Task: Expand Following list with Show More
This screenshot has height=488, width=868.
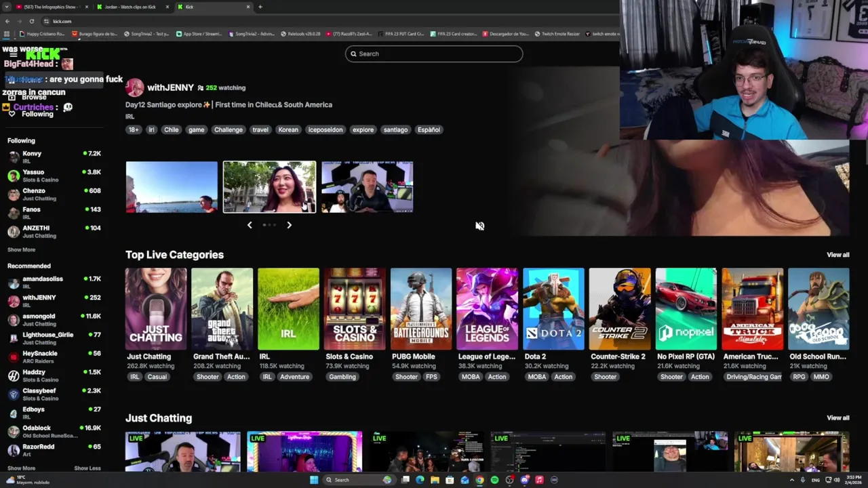Action: [x=21, y=249]
